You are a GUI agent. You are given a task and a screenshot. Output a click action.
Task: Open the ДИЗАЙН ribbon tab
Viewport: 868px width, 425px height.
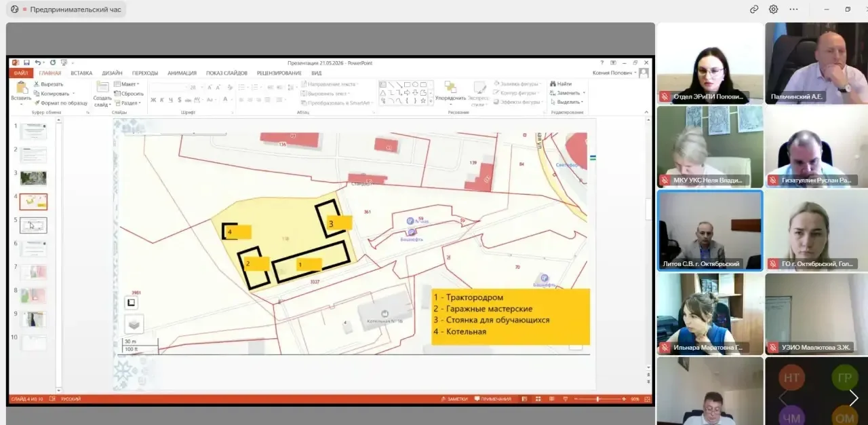pos(113,73)
